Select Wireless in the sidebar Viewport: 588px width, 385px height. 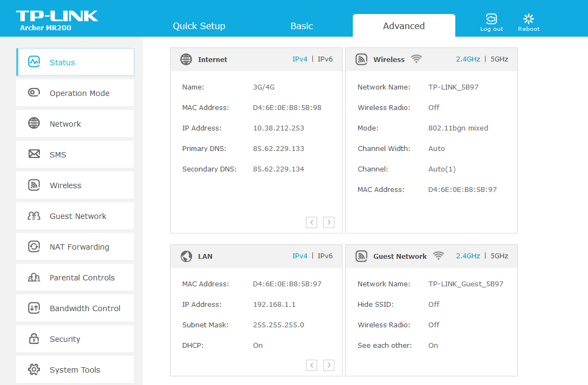pyautogui.click(x=65, y=185)
